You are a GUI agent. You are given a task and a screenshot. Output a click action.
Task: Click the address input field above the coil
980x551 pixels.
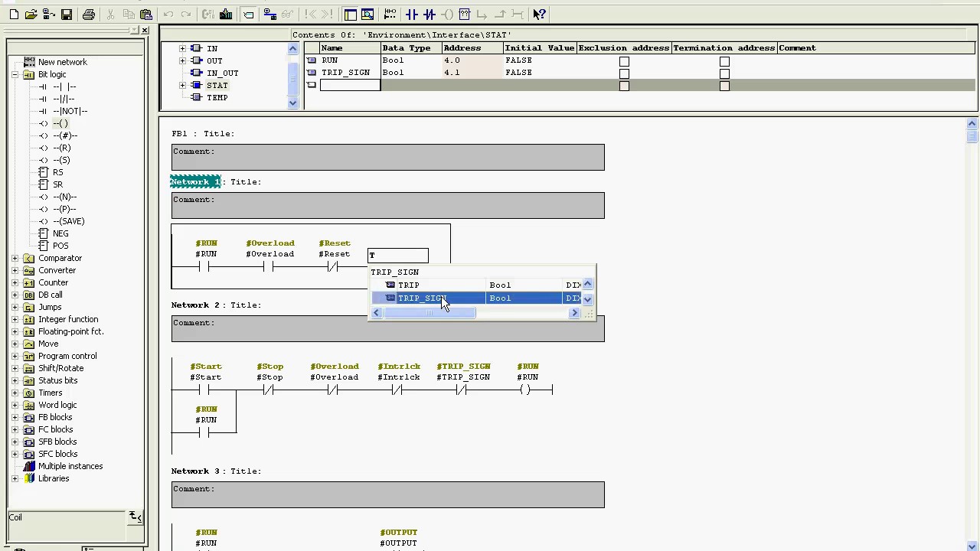(x=398, y=256)
